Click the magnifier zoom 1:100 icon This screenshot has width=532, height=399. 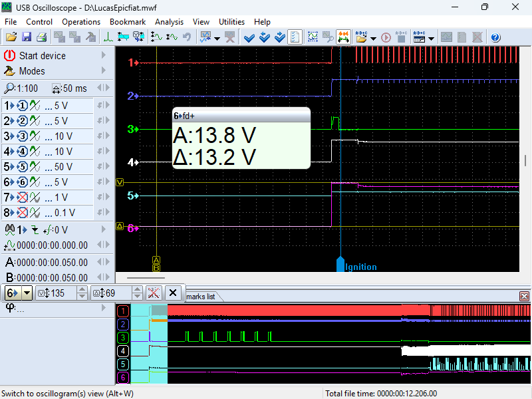tap(9, 88)
